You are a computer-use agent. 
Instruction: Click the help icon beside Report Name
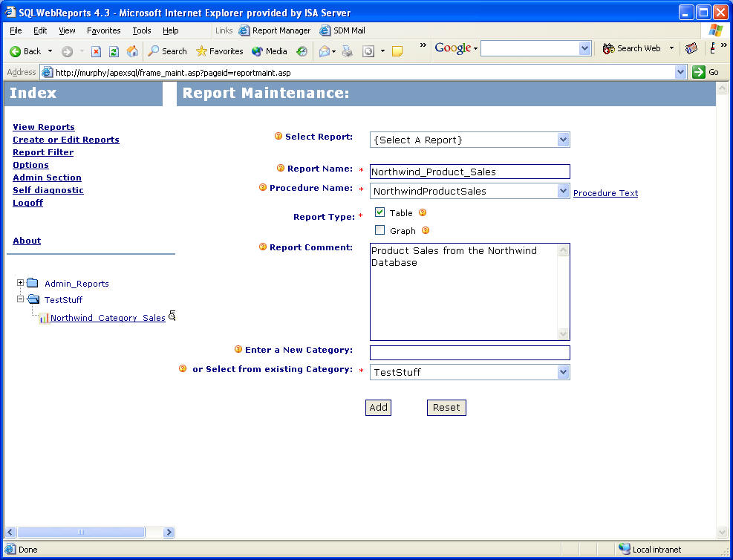point(281,168)
